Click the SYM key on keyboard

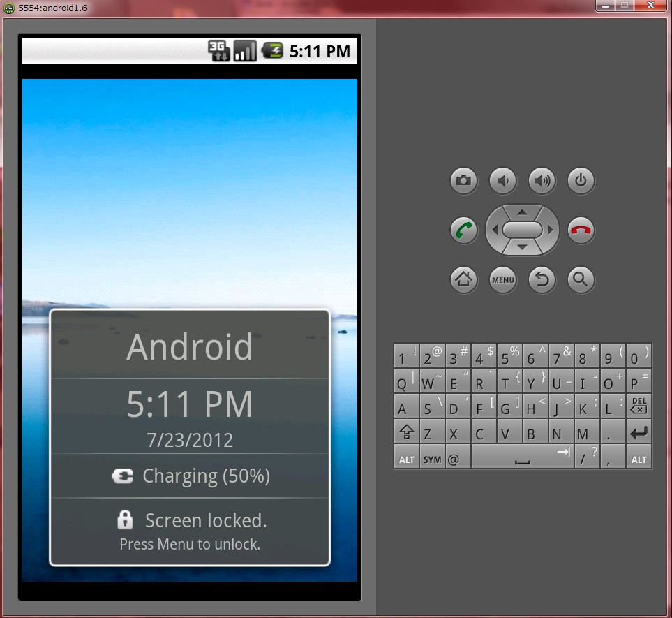[432, 456]
